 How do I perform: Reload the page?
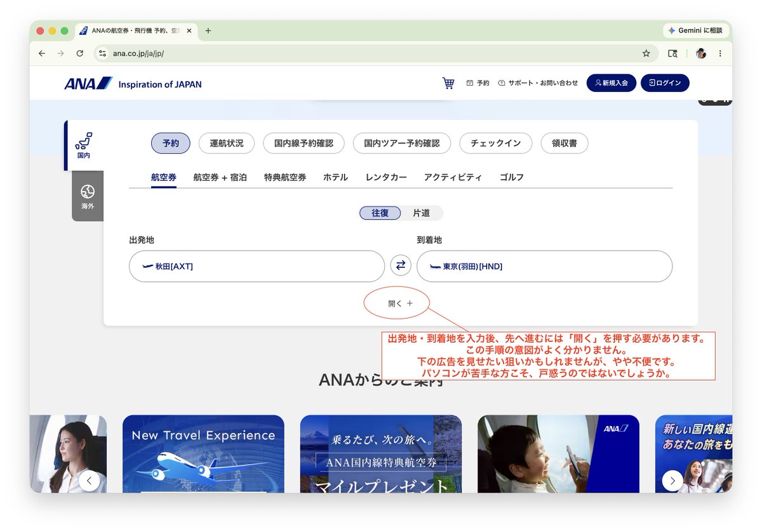tap(79, 53)
